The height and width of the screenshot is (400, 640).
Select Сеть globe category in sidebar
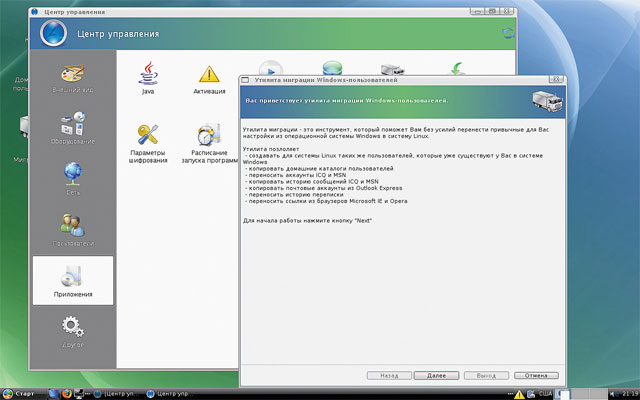coord(73,179)
